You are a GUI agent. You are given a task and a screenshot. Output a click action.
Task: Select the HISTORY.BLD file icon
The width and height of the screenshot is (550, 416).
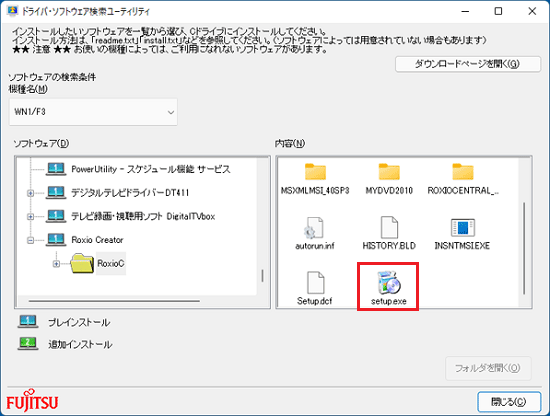click(389, 227)
